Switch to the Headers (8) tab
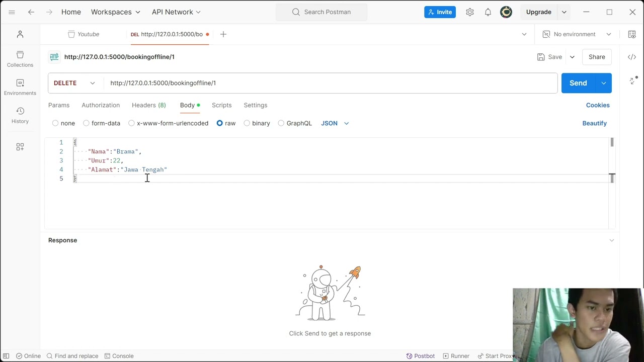644x362 pixels. click(x=149, y=105)
